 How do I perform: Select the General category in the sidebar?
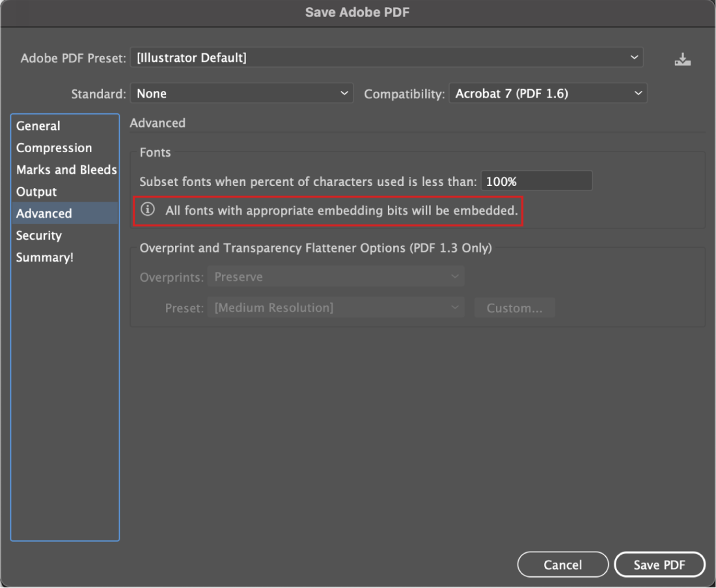(x=65, y=126)
